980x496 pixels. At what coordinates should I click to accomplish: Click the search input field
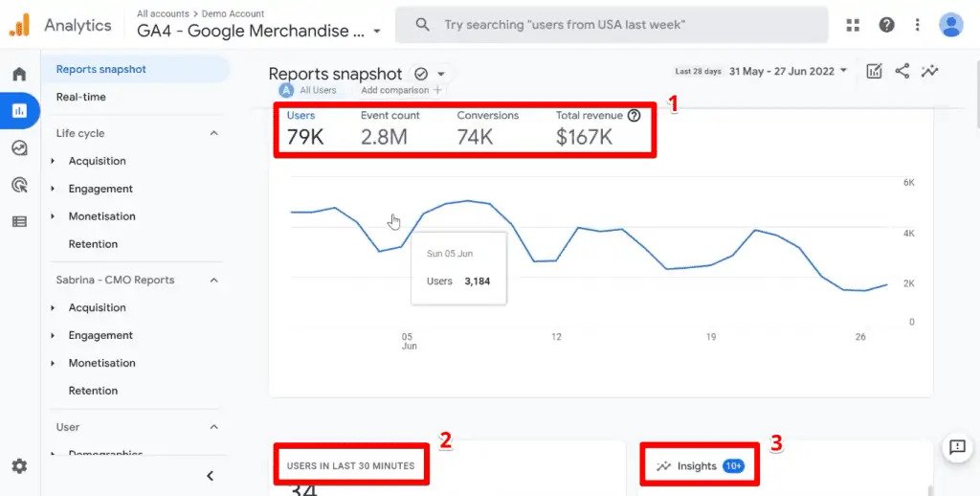coord(612,25)
